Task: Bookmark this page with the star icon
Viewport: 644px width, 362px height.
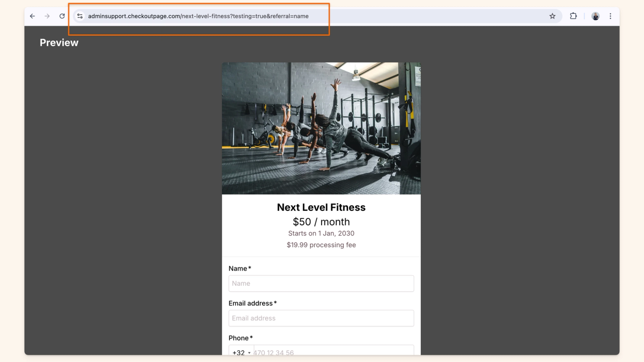Action: [x=552, y=16]
